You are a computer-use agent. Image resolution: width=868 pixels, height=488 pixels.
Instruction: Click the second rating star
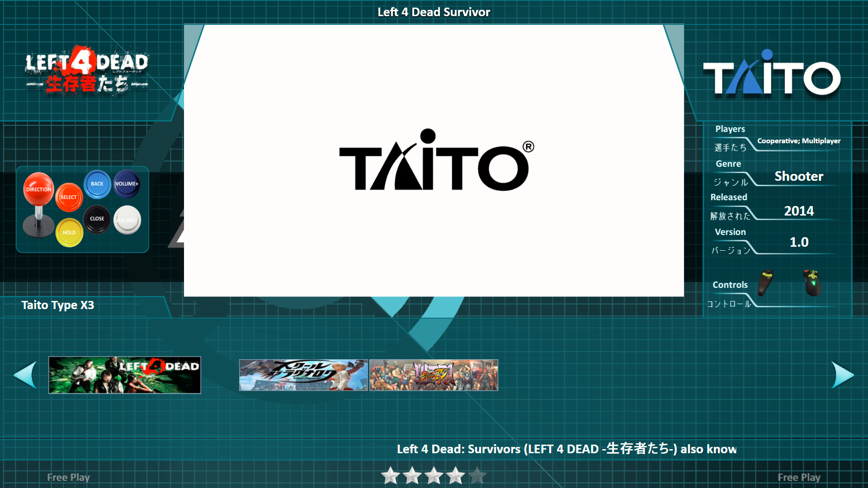point(412,475)
